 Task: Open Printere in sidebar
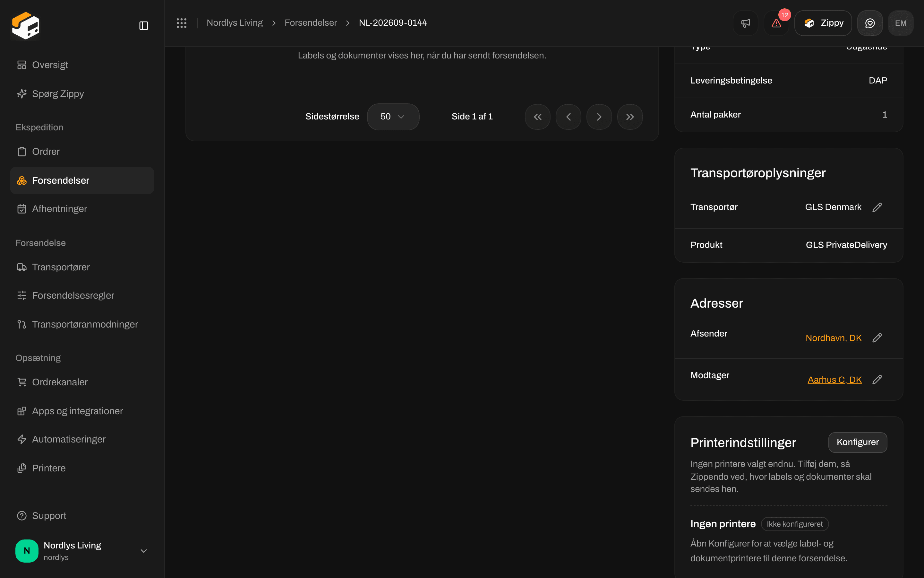tap(82, 468)
